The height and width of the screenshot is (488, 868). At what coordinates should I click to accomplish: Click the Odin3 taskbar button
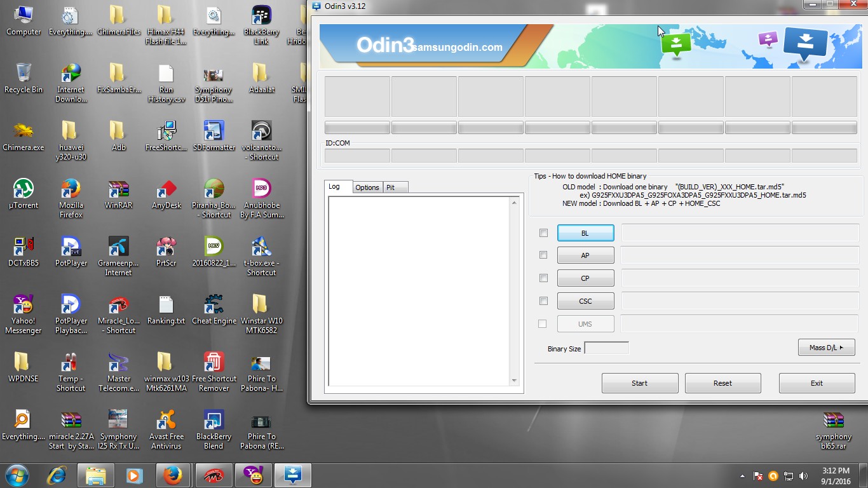[292, 475]
